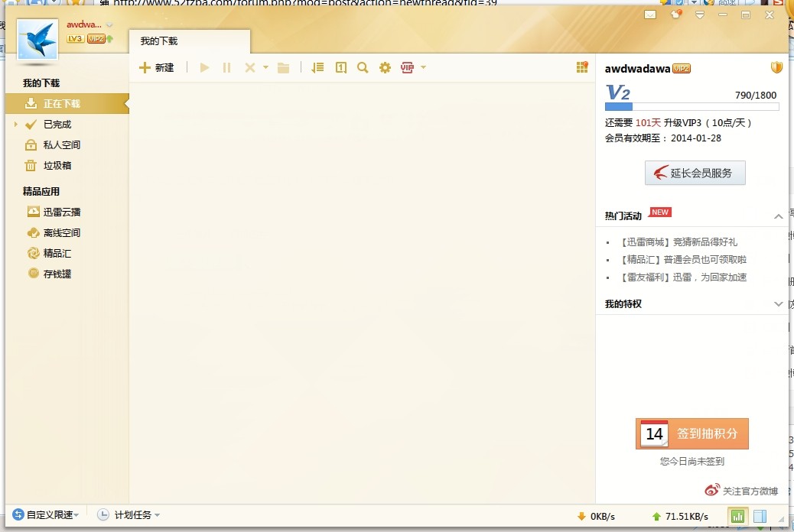
Task: Open the 【雷友福利】迅雷，为回家加速 link
Action: tap(684, 277)
